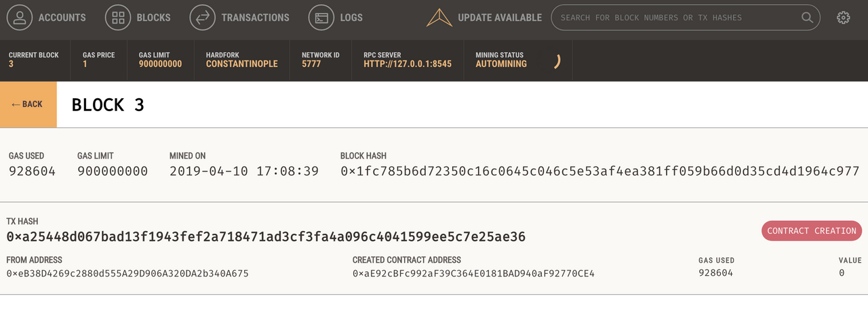Select the From Address value

click(127, 274)
